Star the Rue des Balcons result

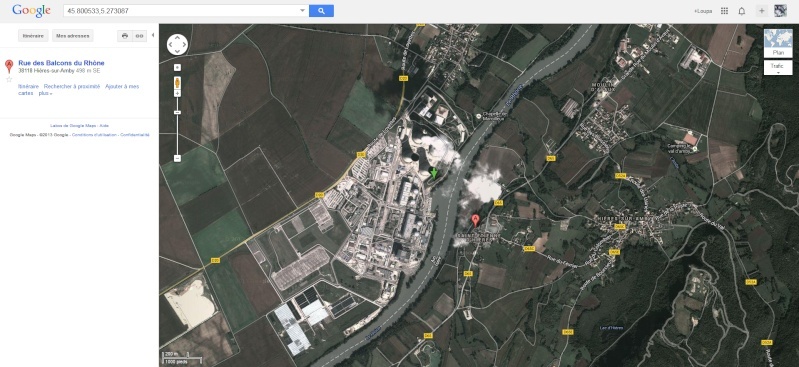coord(9,80)
